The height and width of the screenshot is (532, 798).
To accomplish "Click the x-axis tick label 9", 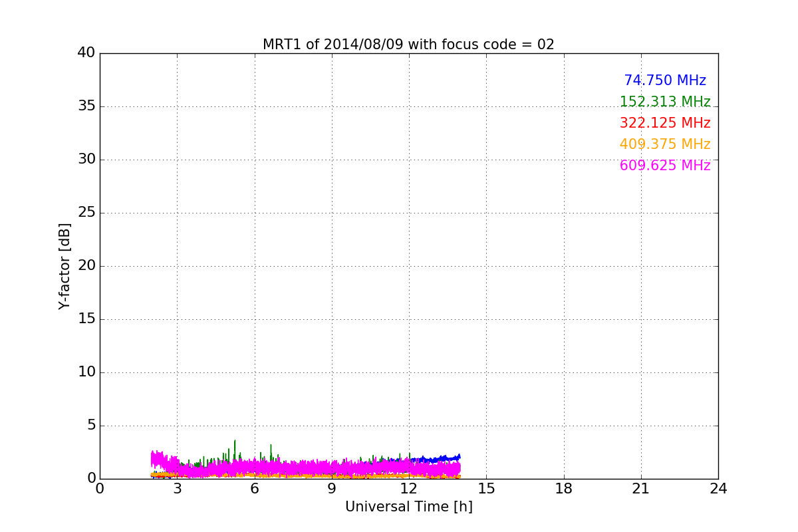I will [332, 489].
